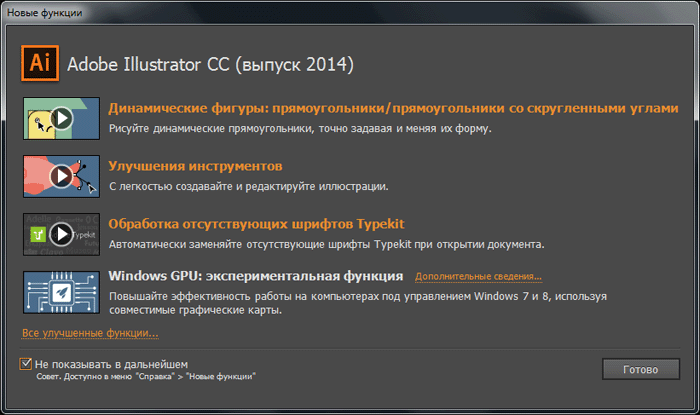
Task: Open the 'Улучшения инструментов' heading link
Action: coord(195,166)
